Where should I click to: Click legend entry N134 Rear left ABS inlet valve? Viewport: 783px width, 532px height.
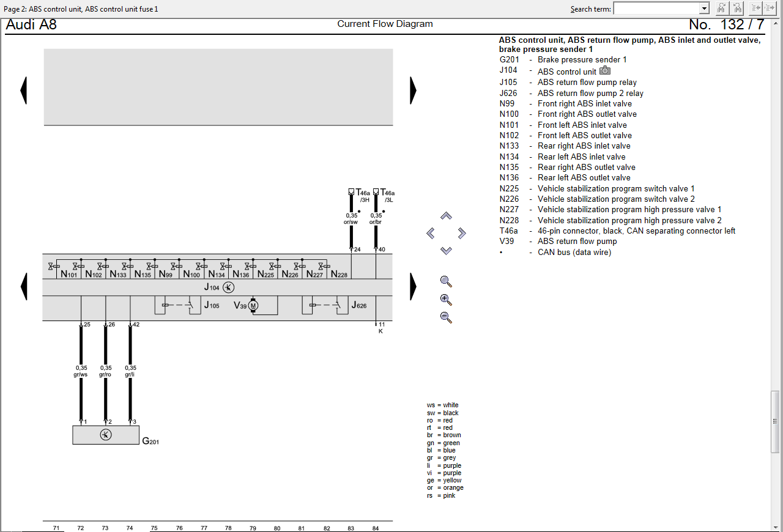click(x=562, y=157)
